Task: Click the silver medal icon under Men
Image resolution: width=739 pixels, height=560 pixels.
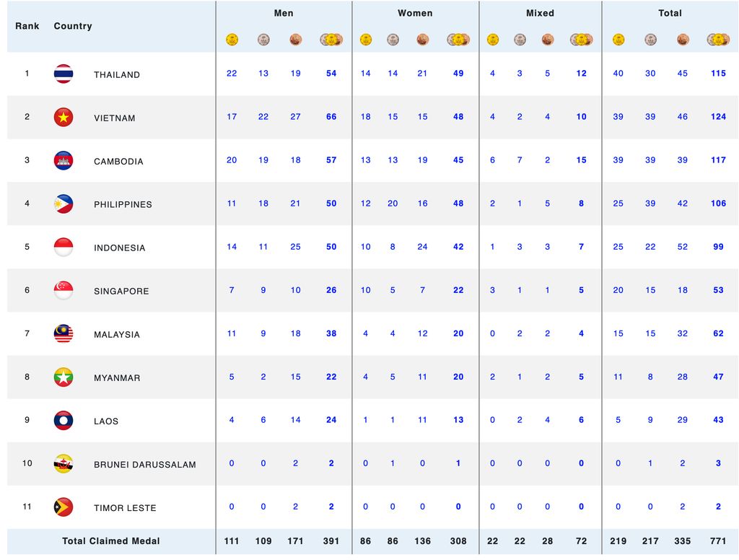Action: pyautogui.click(x=263, y=40)
